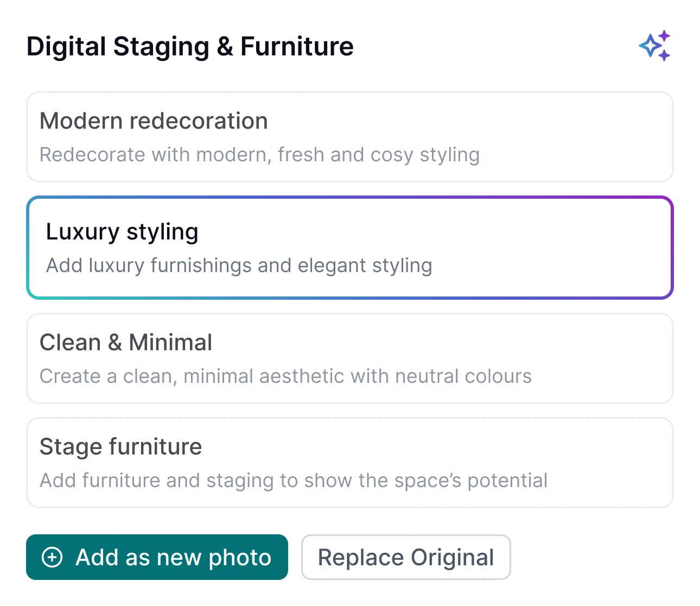
Task: Click the 'Add as new photo' label text
Action: (174, 558)
